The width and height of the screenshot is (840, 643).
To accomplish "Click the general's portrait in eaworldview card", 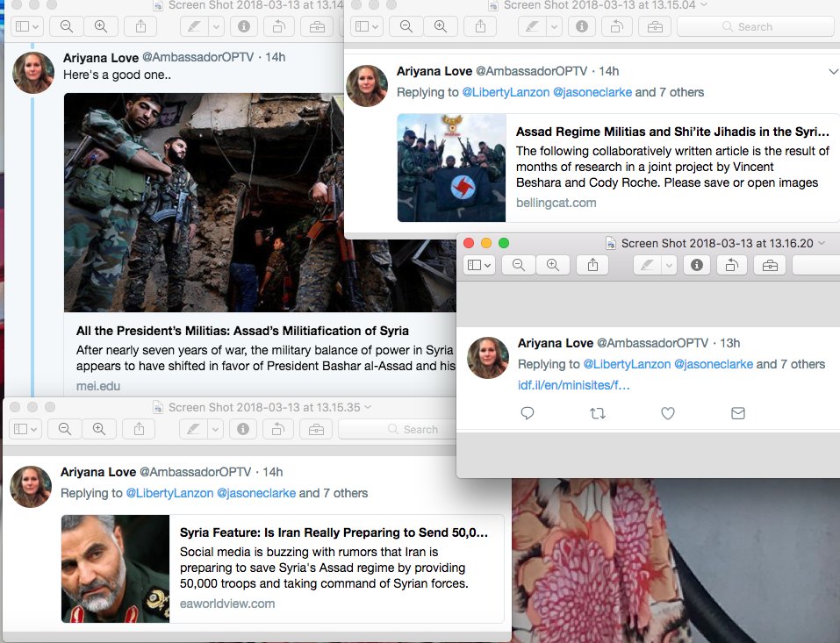I will tap(116, 568).
